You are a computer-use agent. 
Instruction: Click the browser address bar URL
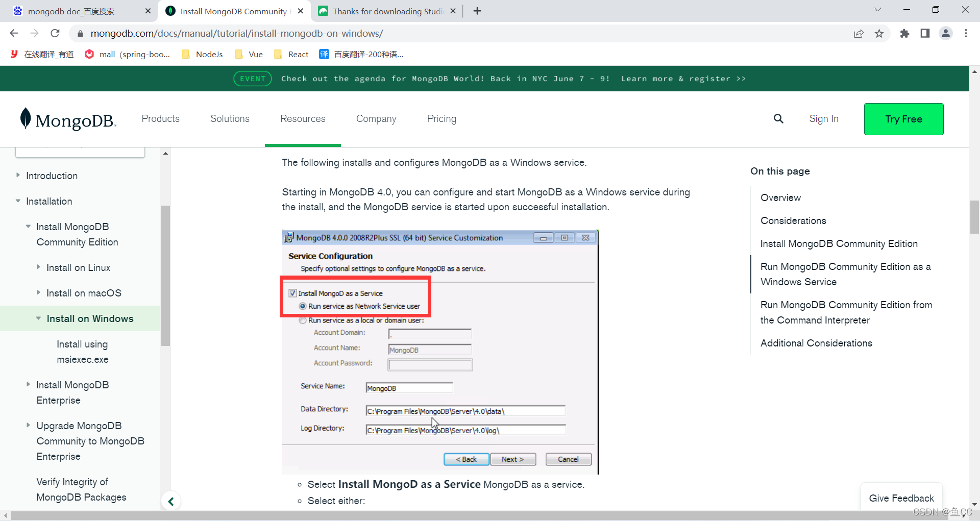(237, 34)
